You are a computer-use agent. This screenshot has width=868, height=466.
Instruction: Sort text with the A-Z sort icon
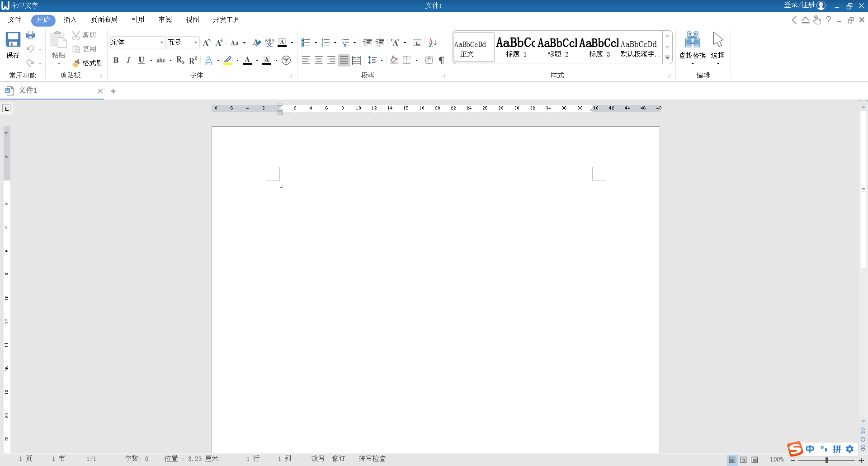432,42
